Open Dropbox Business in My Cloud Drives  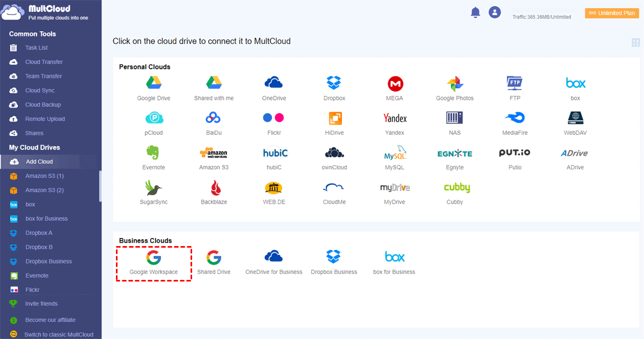pyautogui.click(x=48, y=261)
